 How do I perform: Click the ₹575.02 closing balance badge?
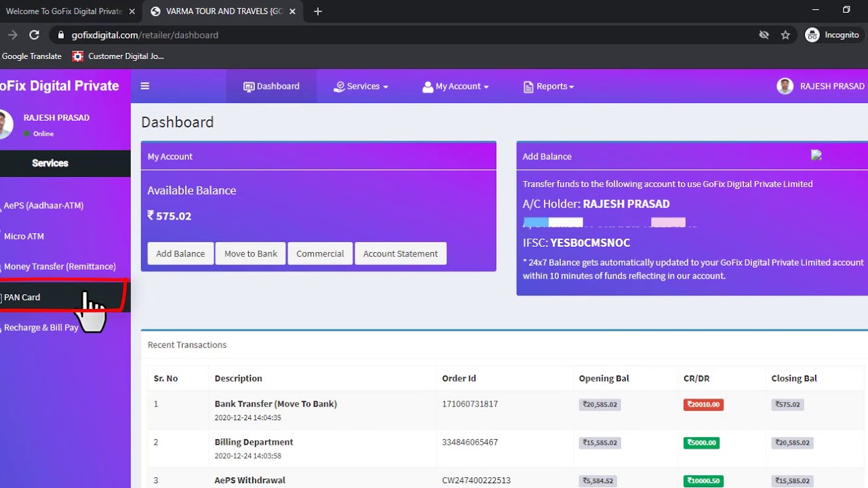pyautogui.click(x=787, y=405)
